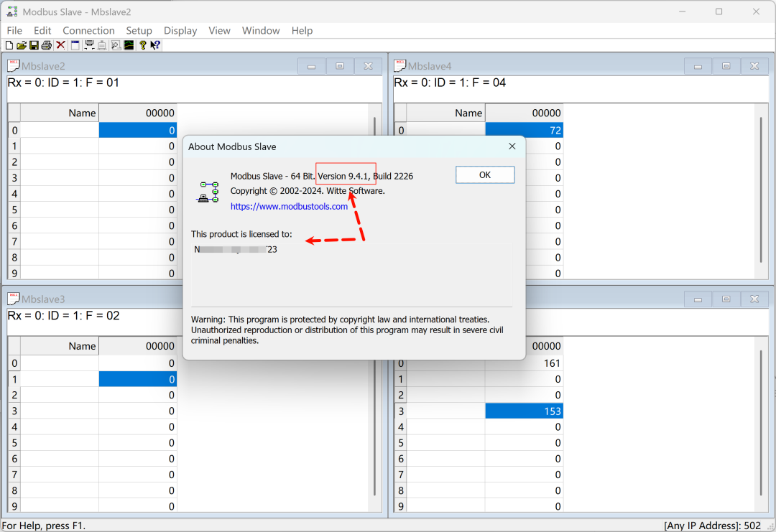Click the Mbslave2 document icon
The width and height of the screenshot is (776, 532).
click(x=14, y=65)
